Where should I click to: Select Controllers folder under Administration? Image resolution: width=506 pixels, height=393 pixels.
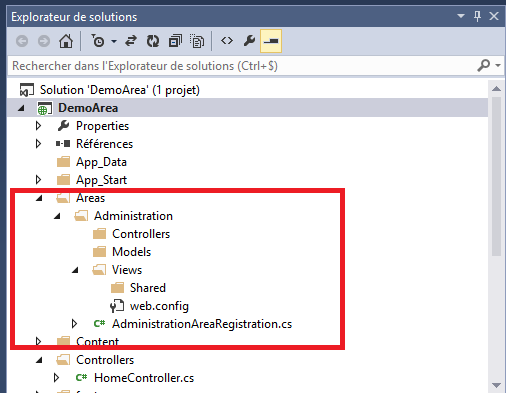(141, 234)
